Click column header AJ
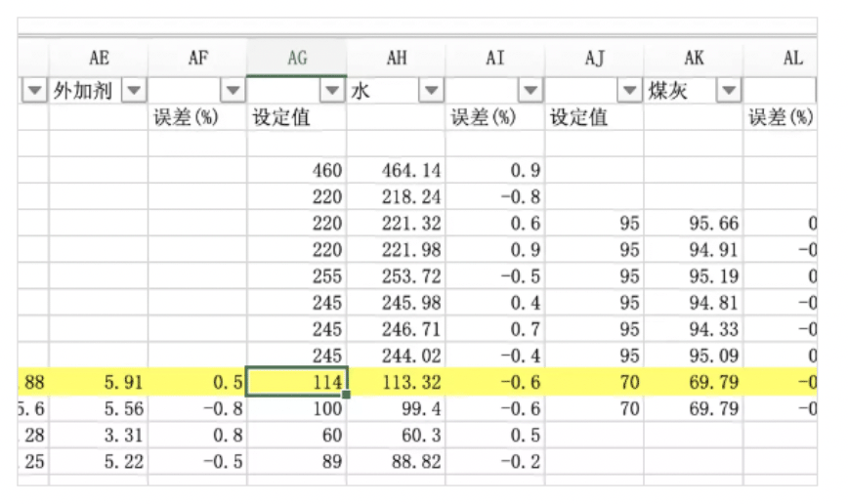Image resolution: width=848 pixels, height=504 pixels. [x=594, y=59]
